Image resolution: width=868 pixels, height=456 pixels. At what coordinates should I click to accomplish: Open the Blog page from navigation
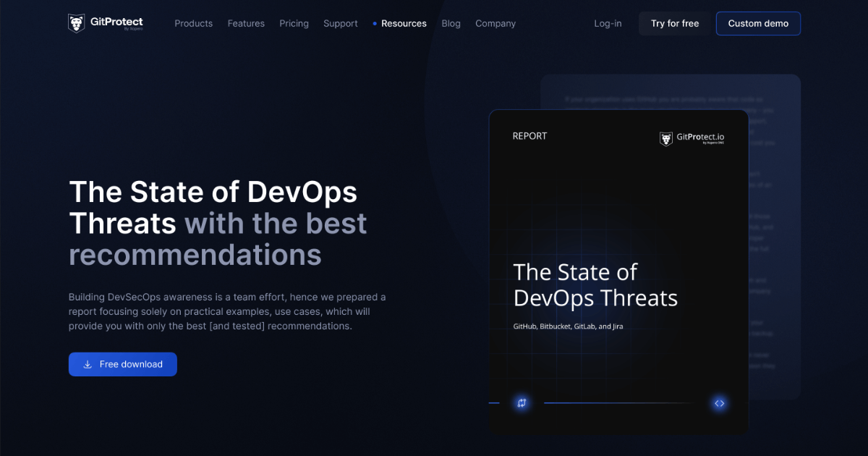point(451,23)
